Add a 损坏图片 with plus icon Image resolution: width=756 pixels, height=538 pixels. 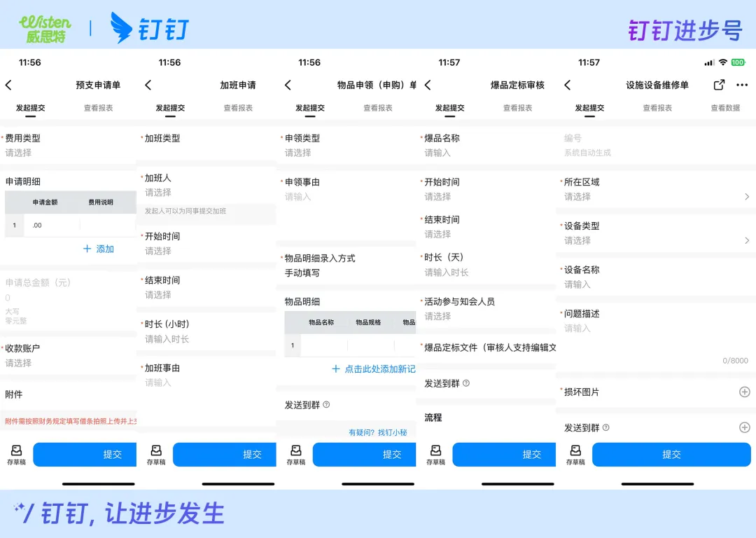click(744, 392)
